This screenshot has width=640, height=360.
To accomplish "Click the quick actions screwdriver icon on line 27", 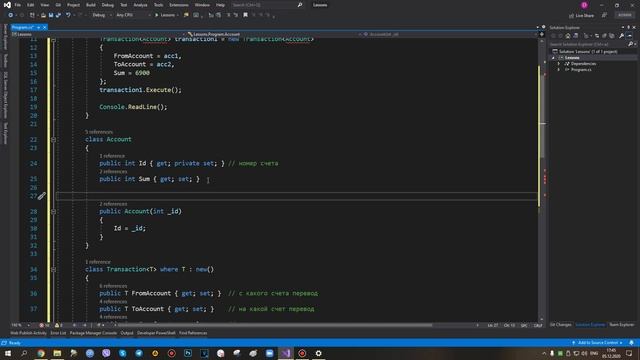I will (42, 196).
